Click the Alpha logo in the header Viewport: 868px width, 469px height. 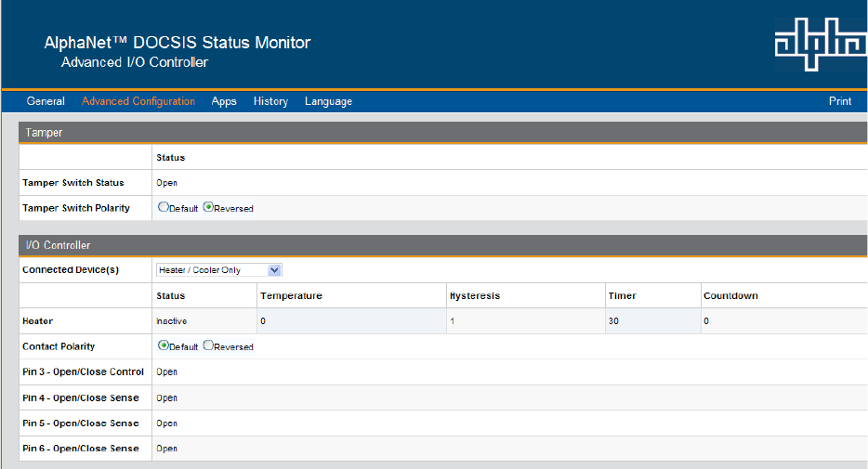point(821,45)
